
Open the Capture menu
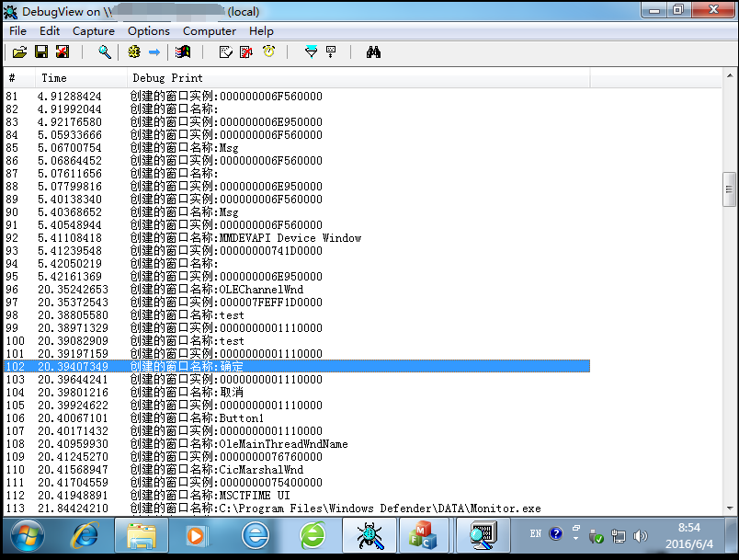pyautogui.click(x=94, y=31)
